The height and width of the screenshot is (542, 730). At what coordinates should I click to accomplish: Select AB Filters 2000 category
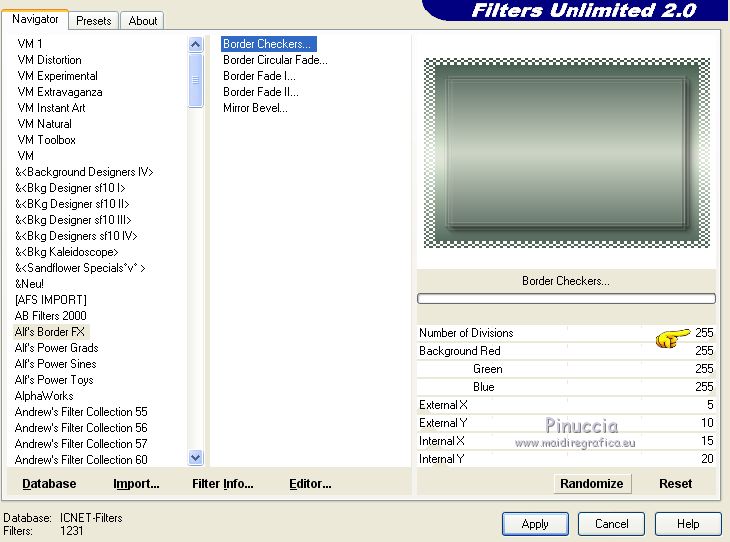coord(50,316)
